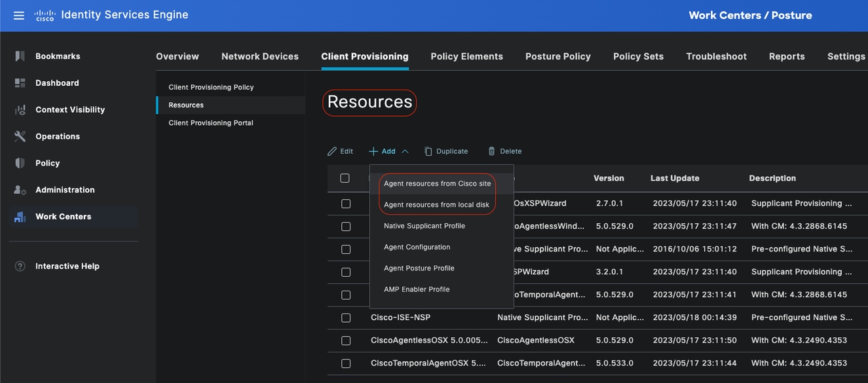
Task: Click the Cisco logo
Action: 45,15
